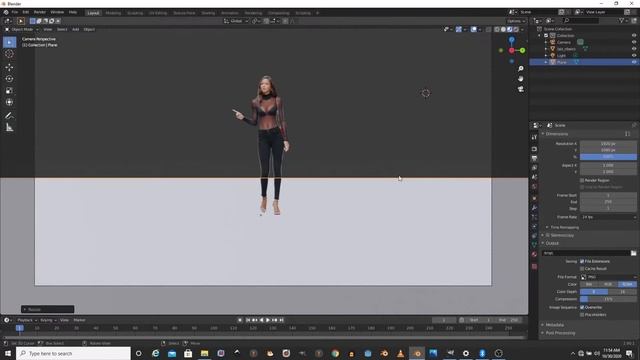The image size is (640, 360).
Task: Switch to the Sculpting workspace tab
Action: click(135, 13)
